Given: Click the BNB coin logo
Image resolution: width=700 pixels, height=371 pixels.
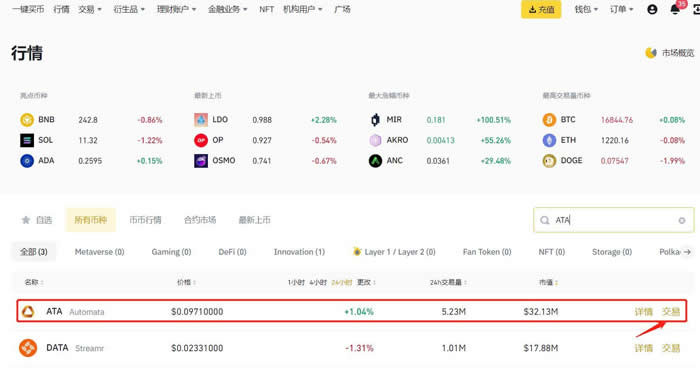Looking at the screenshot, I should tap(27, 120).
